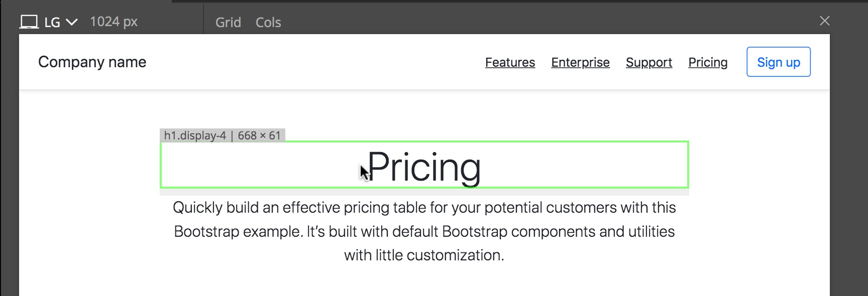Toggle the Grid overlay
Viewport: 868px width, 296px height.
pos(228,22)
